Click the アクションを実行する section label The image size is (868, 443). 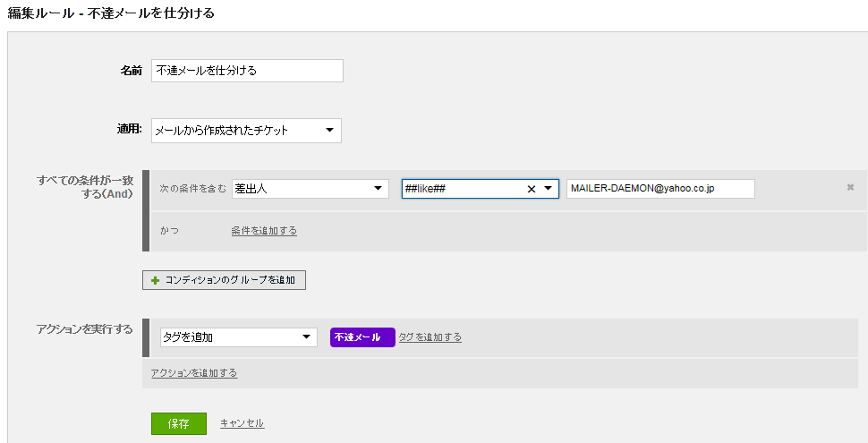[x=85, y=329]
